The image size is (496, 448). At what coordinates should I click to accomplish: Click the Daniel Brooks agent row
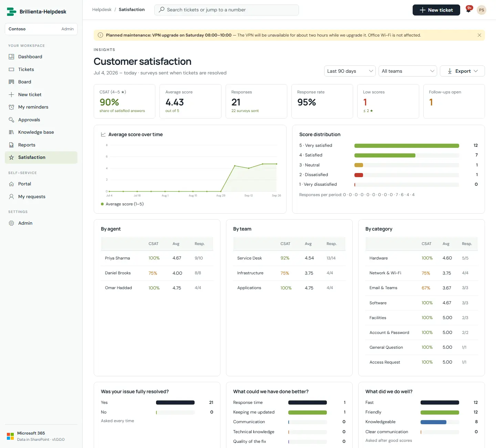[157, 273]
